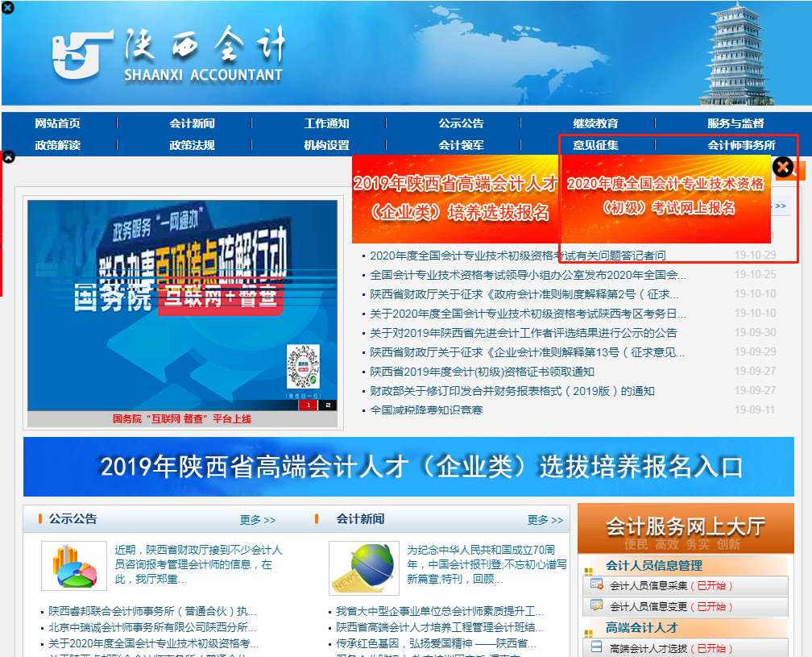812x657 pixels.
Task: Switch slideshow to slide 1
Action: point(309,405)
